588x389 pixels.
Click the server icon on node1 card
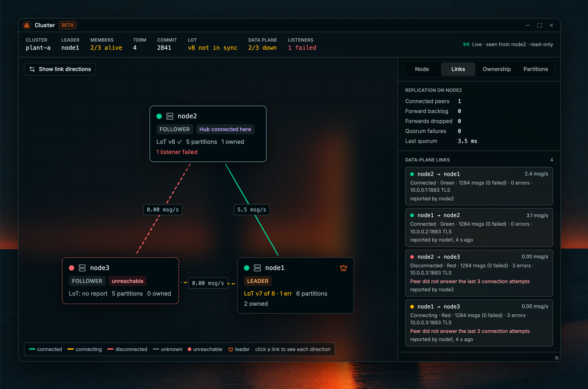click(257, 268)
